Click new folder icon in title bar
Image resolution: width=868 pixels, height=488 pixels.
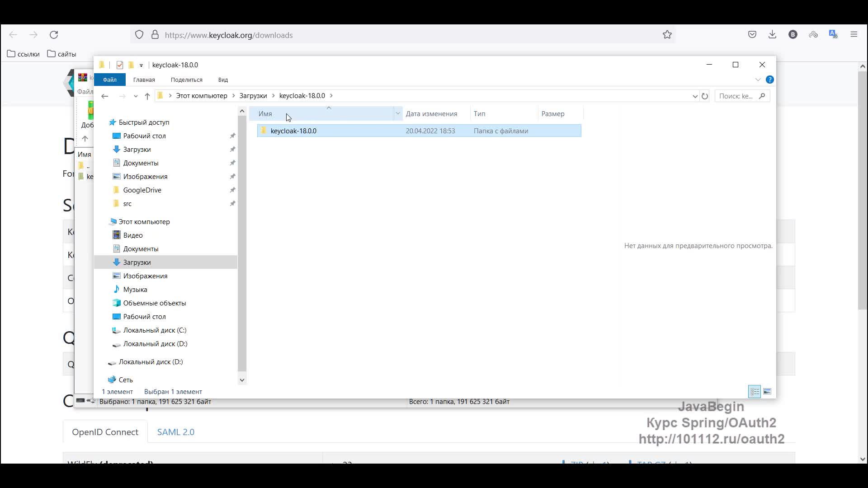pos(131,65)
